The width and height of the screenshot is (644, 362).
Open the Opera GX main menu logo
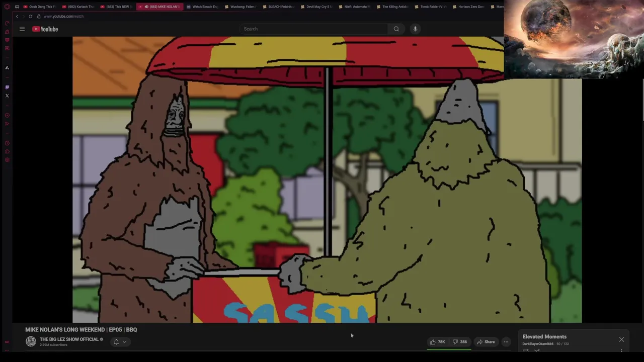pyautogui.click(x=7, y=7)
